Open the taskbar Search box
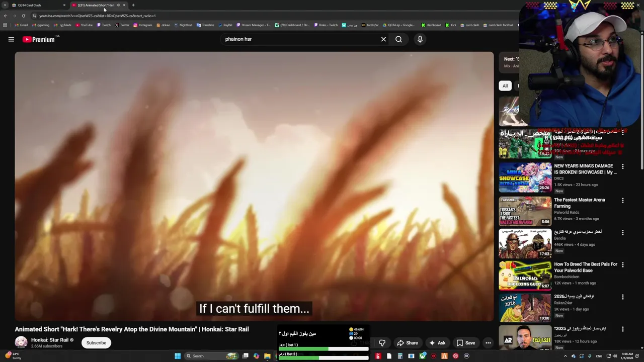 click(x=211, y=356)
